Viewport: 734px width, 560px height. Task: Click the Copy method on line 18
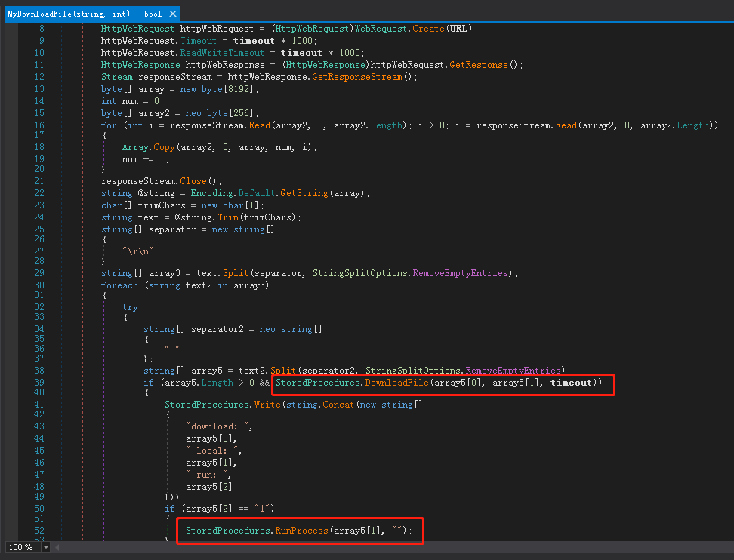(164, 147)
